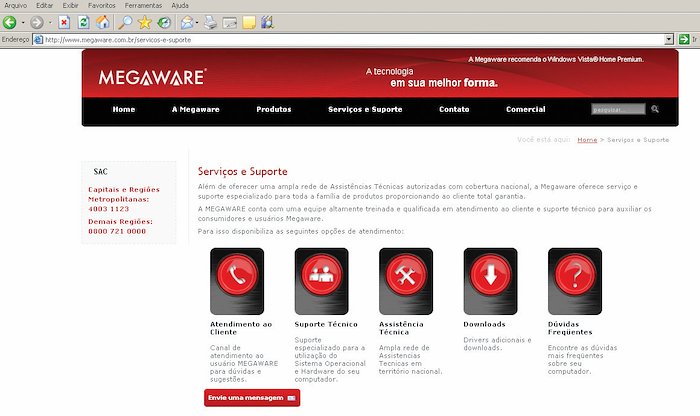Open Suporte Técnico people icon

pyautogui.click(x=321, y=281)
